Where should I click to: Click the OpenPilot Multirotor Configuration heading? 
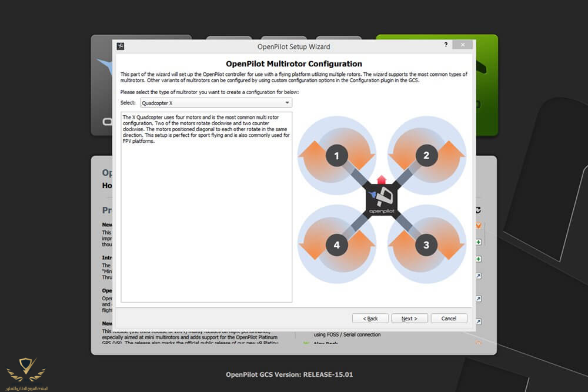click(x=294, y=63)
